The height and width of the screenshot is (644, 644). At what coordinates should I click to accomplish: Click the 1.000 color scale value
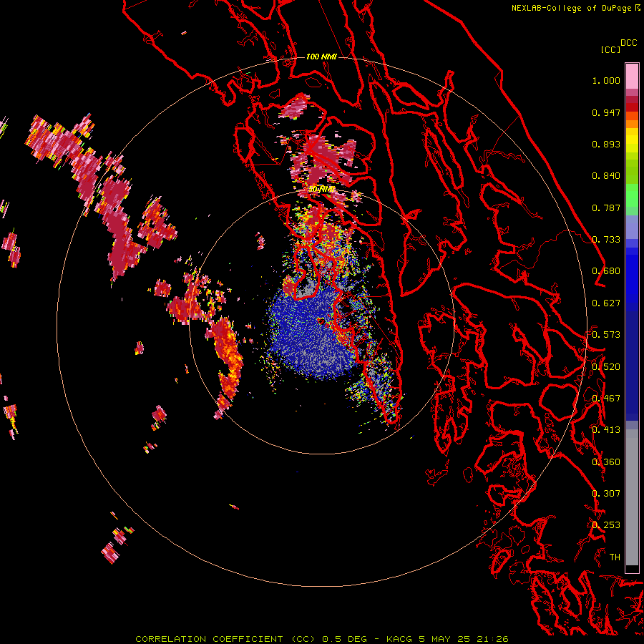click(x=606, y=81)
